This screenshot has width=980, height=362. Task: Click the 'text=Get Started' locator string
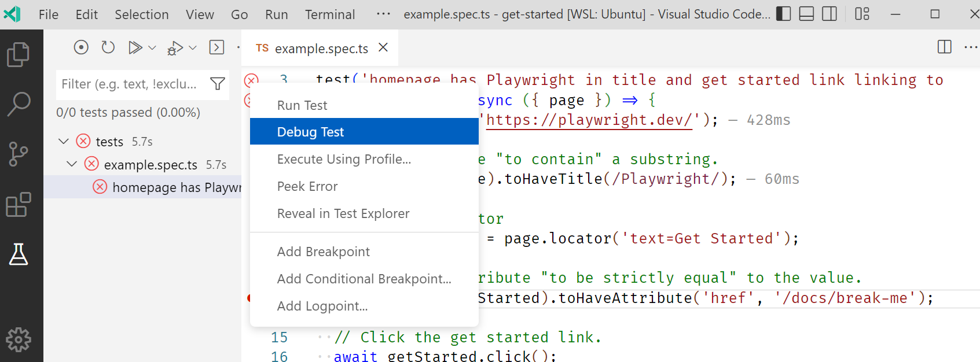(702, 238)
